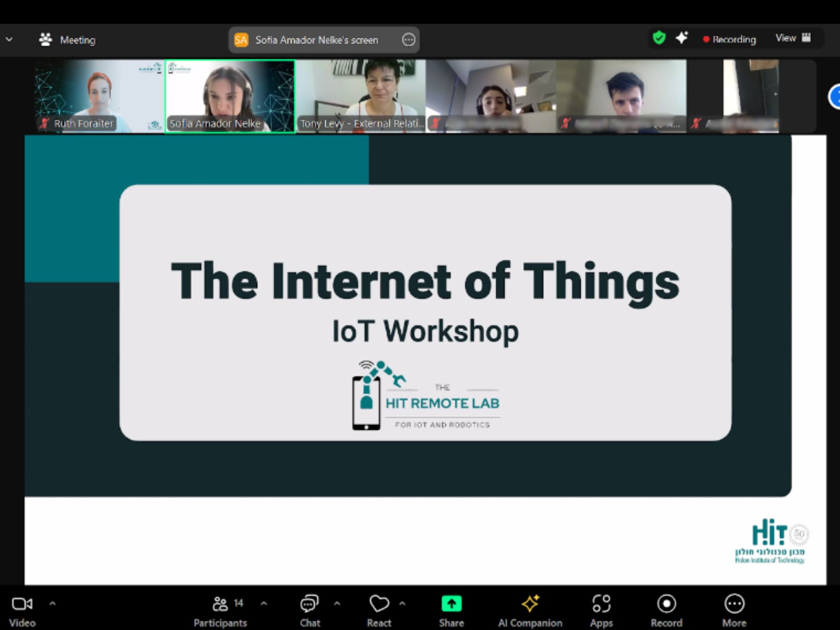
Task: Open React heart reactions
Action: [379, 611]
